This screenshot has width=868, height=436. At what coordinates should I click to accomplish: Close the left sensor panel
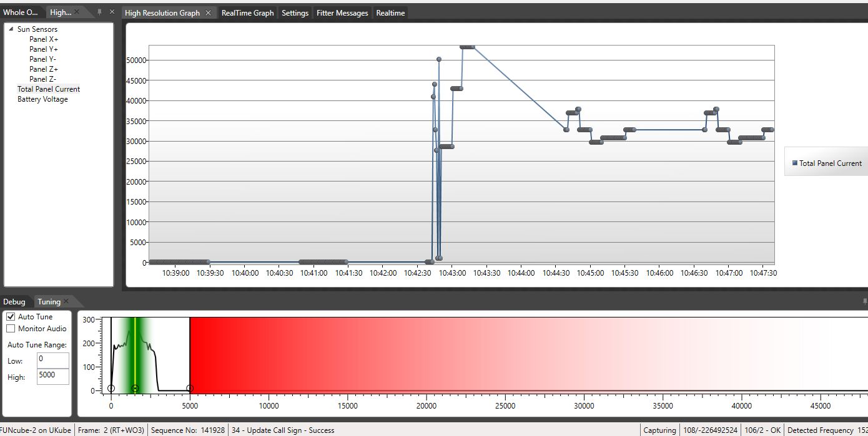click(x=112, y=12)
